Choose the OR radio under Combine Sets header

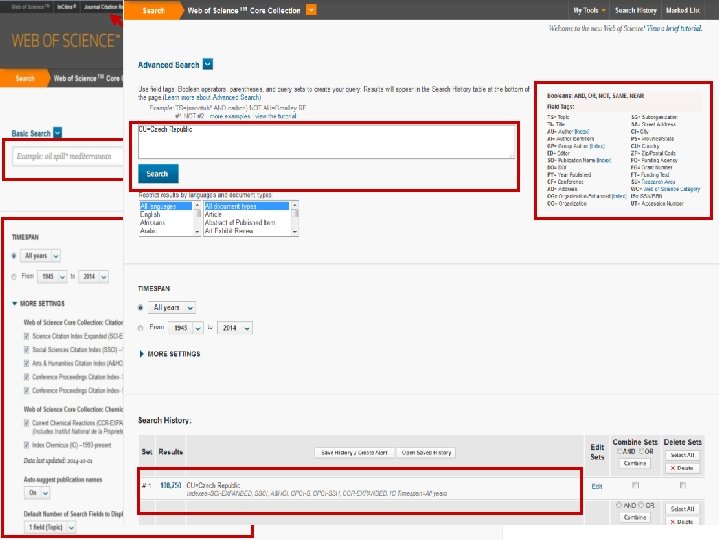click(642, 451)
